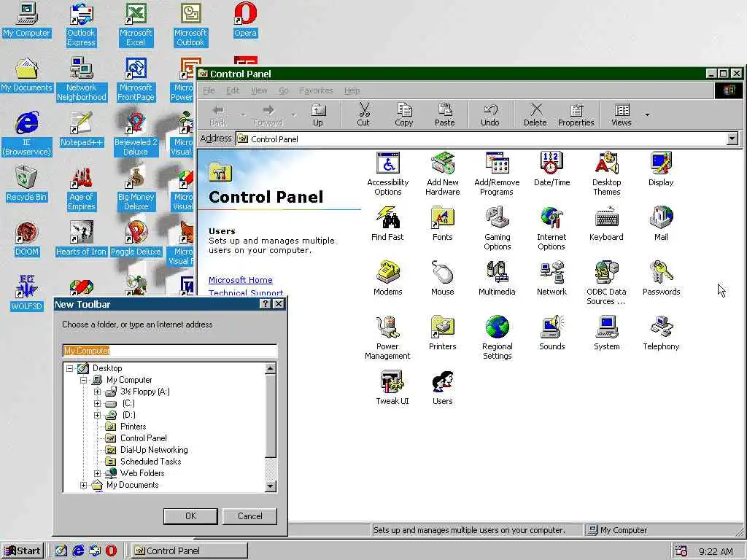This screenshot has width=747, height=560.
Task: Open Regional Settings applet
Action: 497,338
